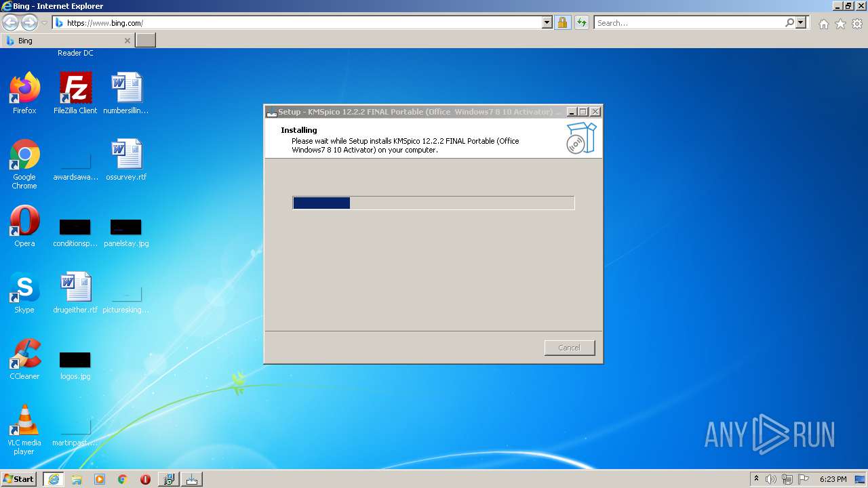
Task: Open the media player taskbar icon
Action: click(100, 479)
